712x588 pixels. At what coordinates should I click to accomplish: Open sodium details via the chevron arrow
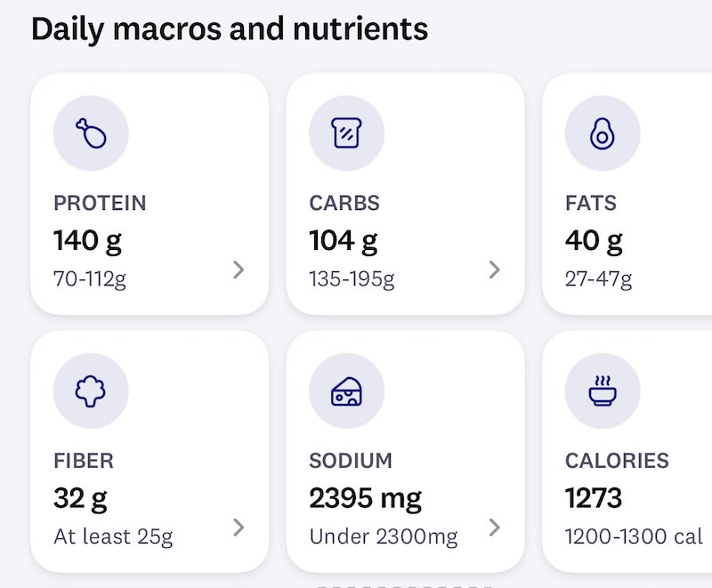pyautogui.click(x=495, y=528)
